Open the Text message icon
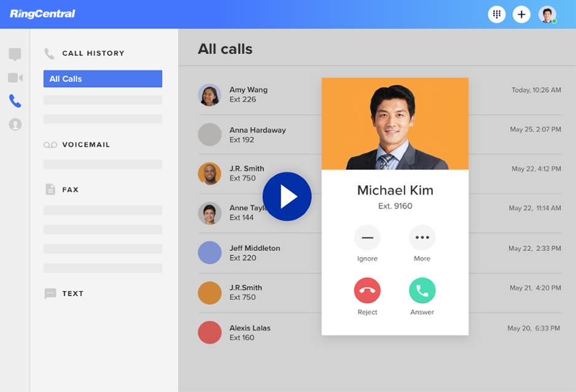 50,293
